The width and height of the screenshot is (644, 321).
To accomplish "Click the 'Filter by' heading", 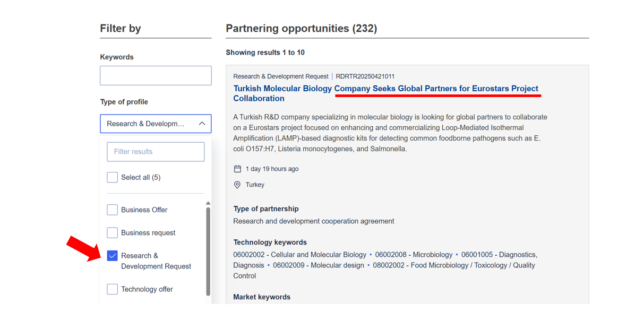I will coord(121,29).
